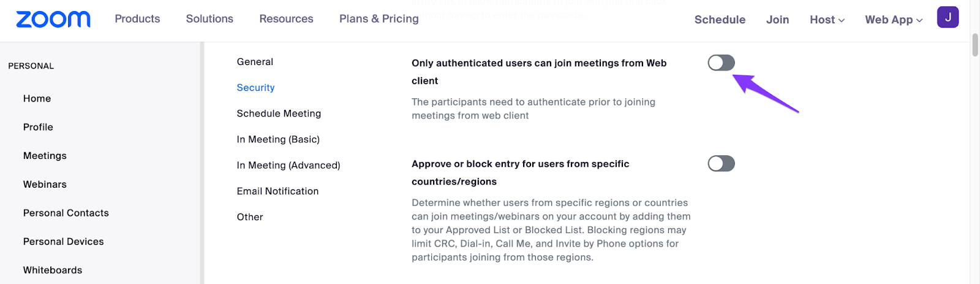Go to Plans & Pricing
Image resolution: width=980 pixels, height=284 pixels.
click(379, 19)
